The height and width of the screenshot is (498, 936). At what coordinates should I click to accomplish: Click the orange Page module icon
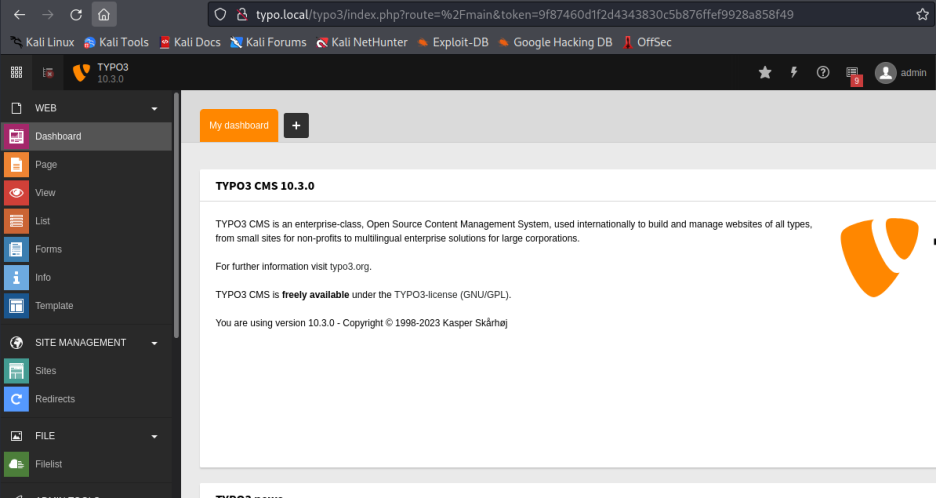click(x=16, y=164)
